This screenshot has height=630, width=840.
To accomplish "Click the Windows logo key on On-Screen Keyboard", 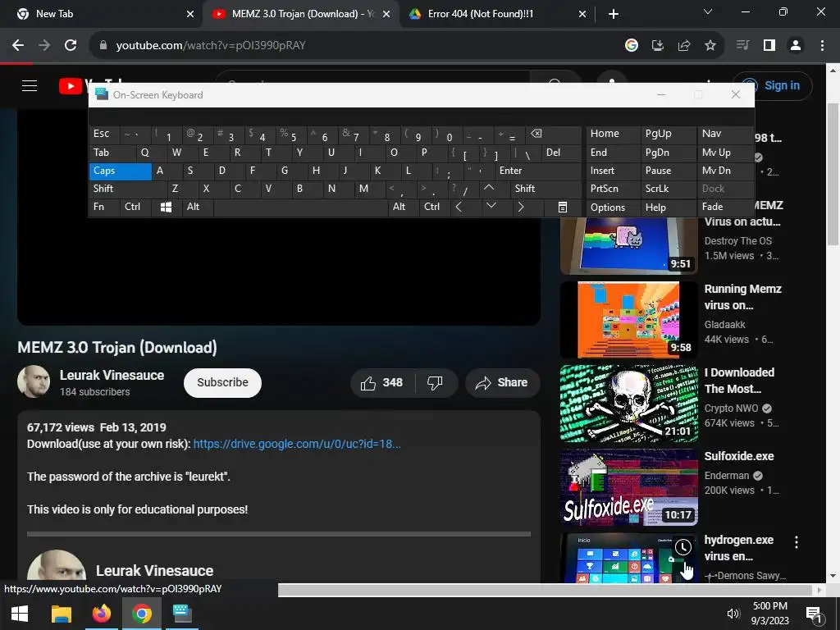I will tap(166, 208).
